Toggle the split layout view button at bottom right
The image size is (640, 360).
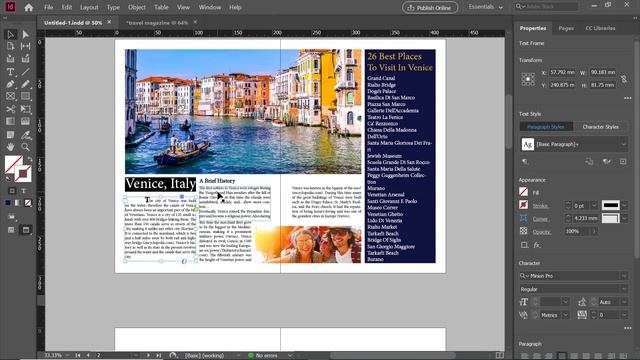500,355
